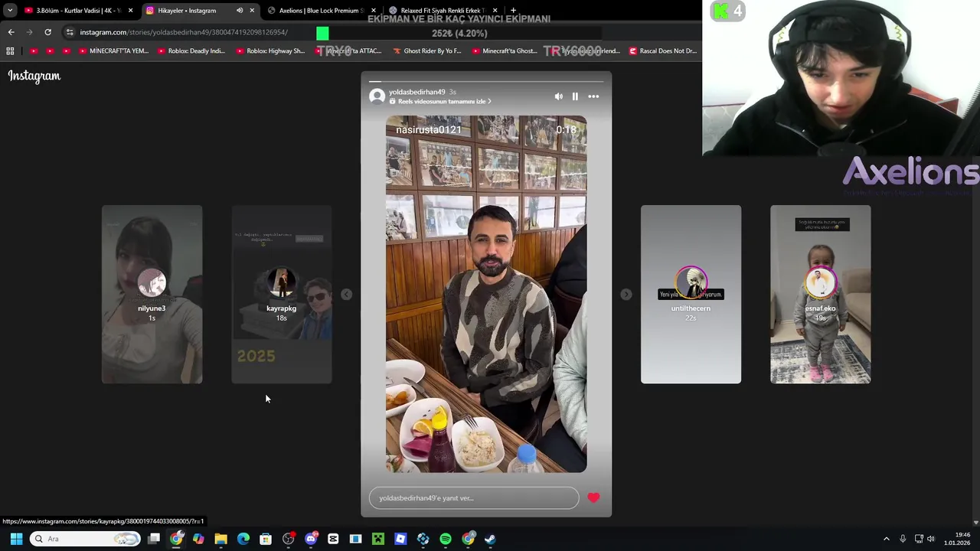Mute the Instagram tab audio icon
This screenshot has width=980, height=551.
(x=240, y=11)
